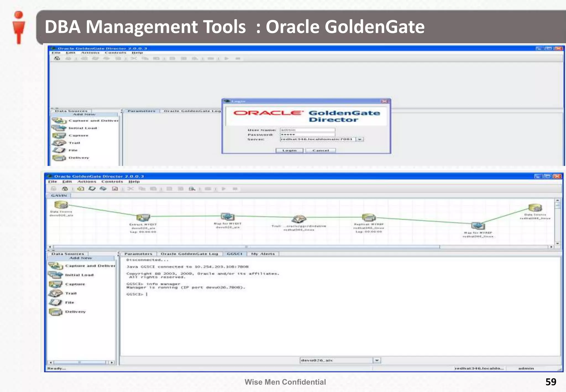Click the Stop icon in GAVIN window toolbar
Image resolution: width=566 pixels, height=392 pixels.
click(x=235, y=189)
